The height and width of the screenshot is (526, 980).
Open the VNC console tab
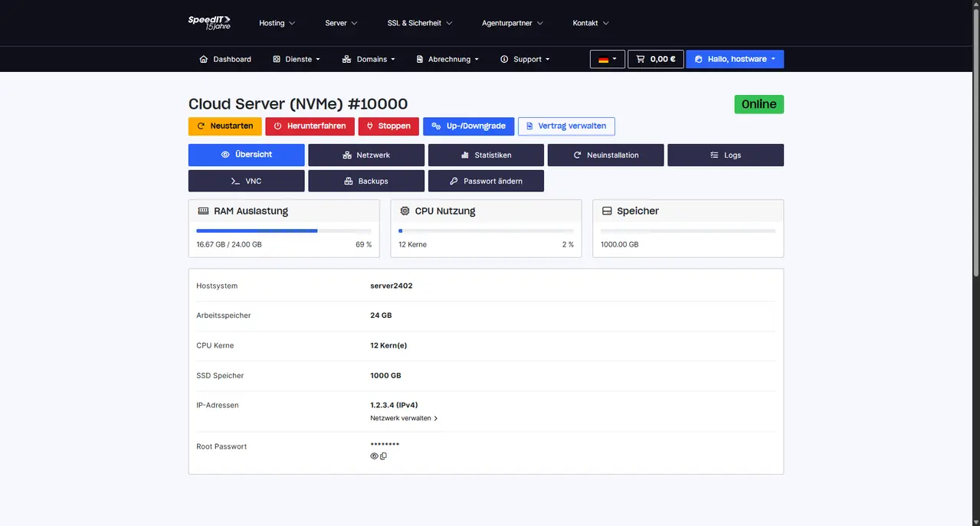pyautogui.click(x=247, y=181)
